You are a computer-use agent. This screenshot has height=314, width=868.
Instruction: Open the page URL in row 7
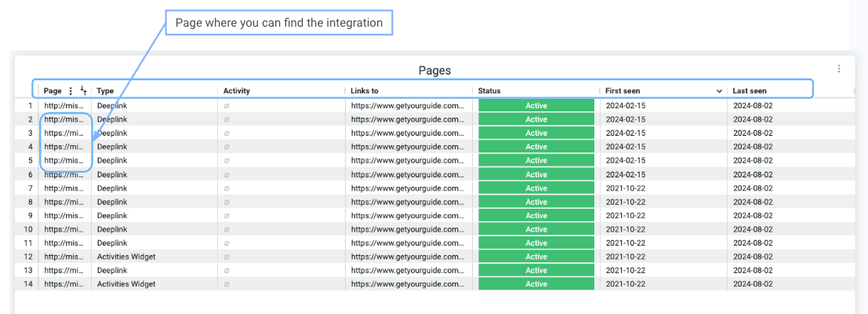click(64, 188)
